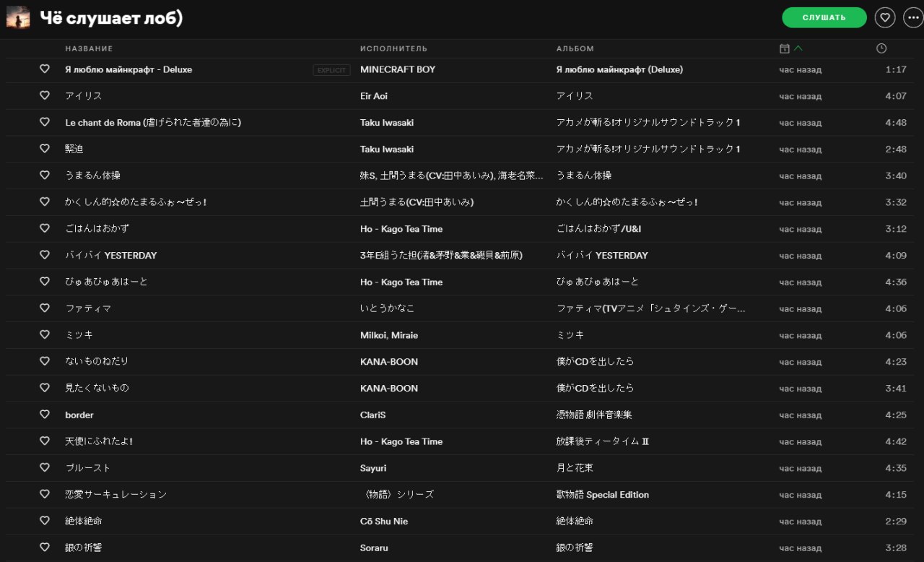Screen dimensions: 924x562
Task: Like the track アイリス by Eir Aoi
Action: [45, 95]
